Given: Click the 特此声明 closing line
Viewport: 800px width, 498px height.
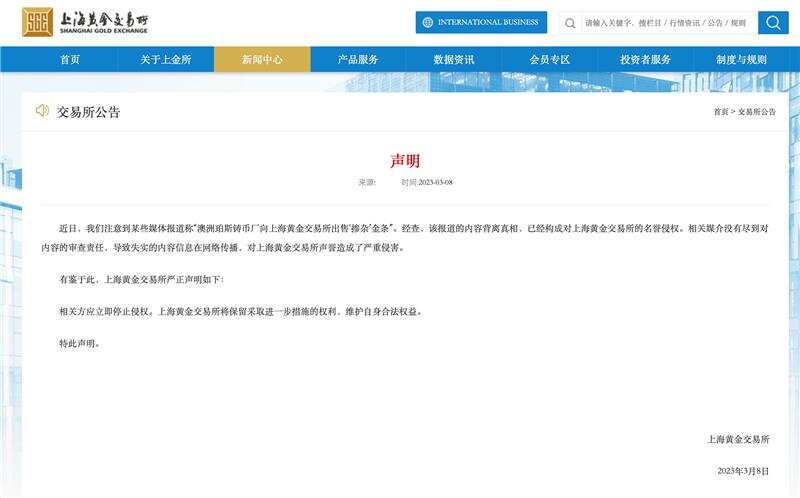Looking at the screenshot, I should click(80, 343).
